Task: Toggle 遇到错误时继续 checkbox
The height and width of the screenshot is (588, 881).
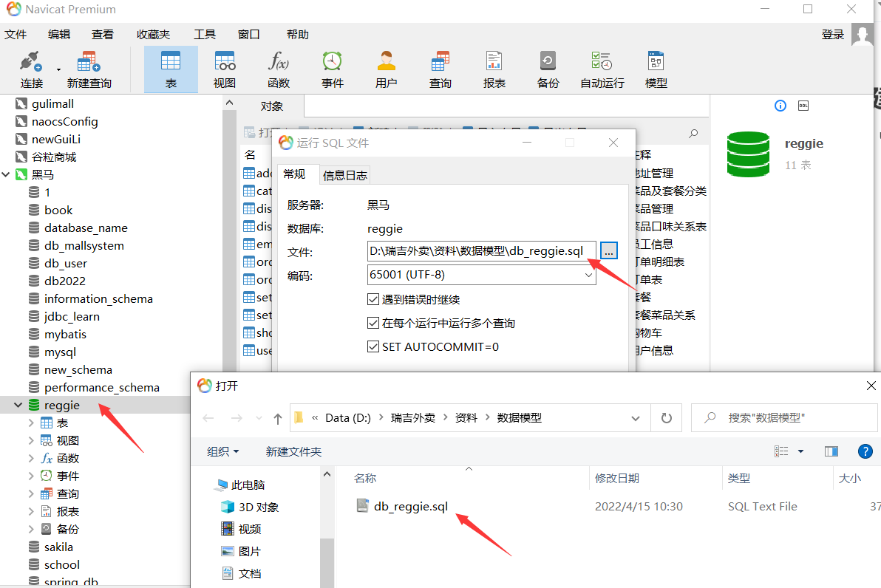Action: coord(373,299)
